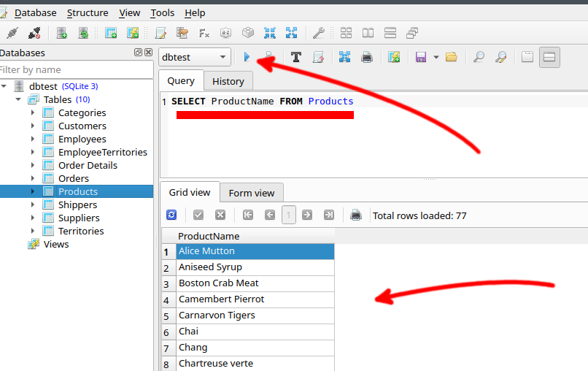The height and width of the screenshot is (371, 588).
Task: Open the load SQL from file folder icon
Action: [451, 57]
